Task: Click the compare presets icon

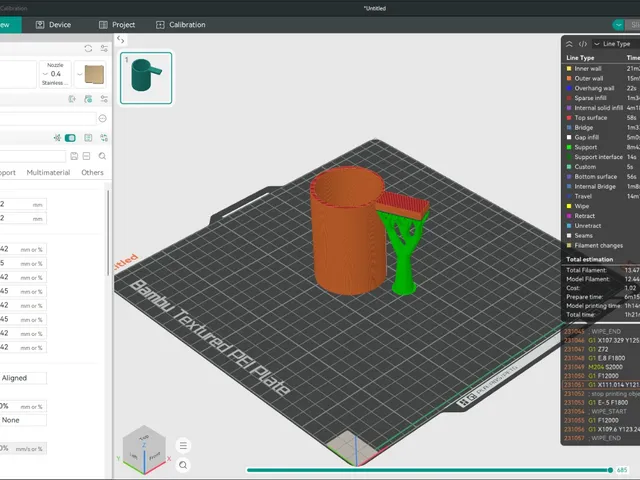Action: pos(88,138)
